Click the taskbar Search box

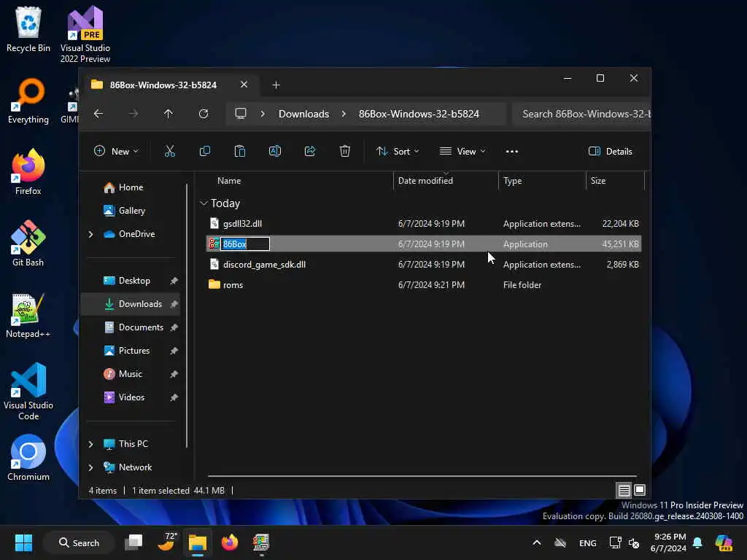coord(79,542)
